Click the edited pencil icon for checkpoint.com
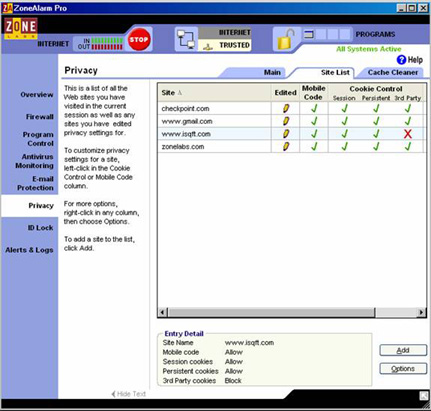Viewport: 431px width, 411px height. coord(286,108)
